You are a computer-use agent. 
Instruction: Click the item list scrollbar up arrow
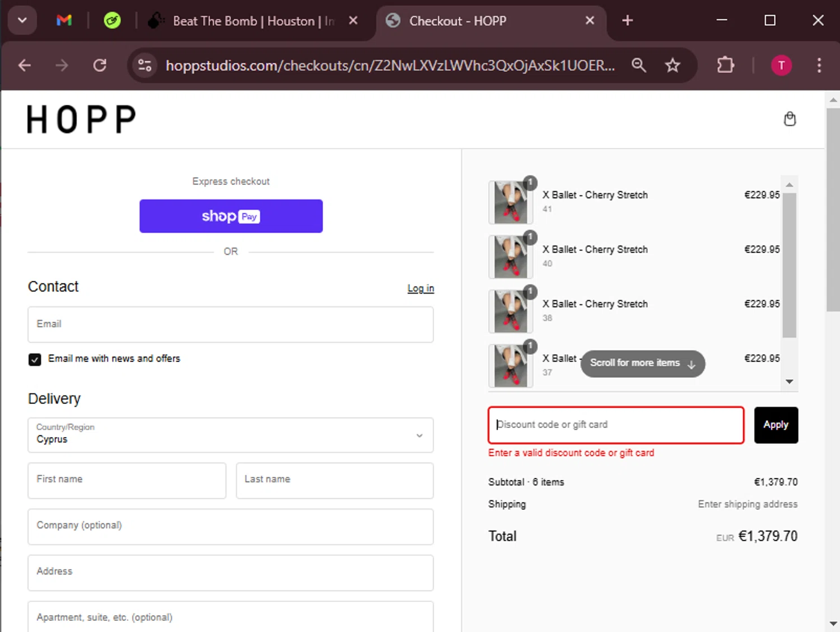pos(789,185)
